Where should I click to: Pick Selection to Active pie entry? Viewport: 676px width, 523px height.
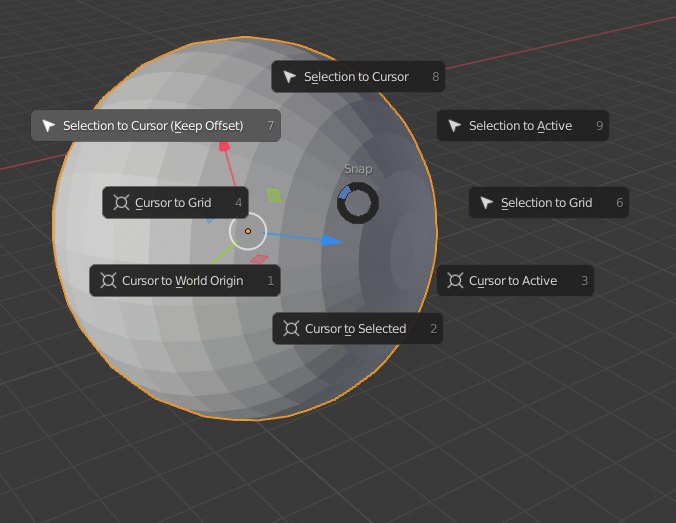523,125
